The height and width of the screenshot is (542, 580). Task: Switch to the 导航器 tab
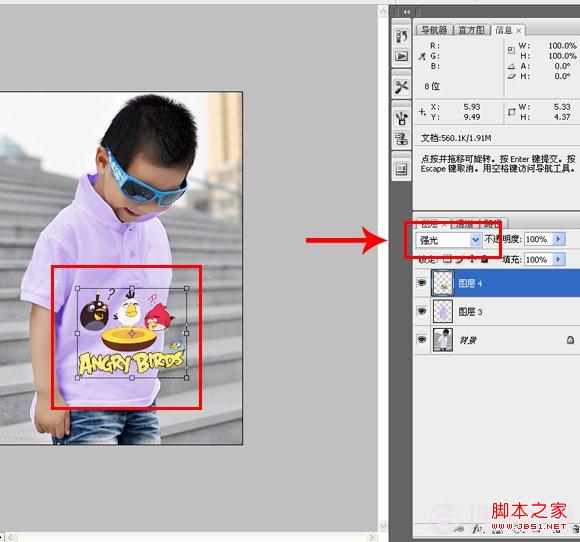pyautogui.click(x=434, y=30)
